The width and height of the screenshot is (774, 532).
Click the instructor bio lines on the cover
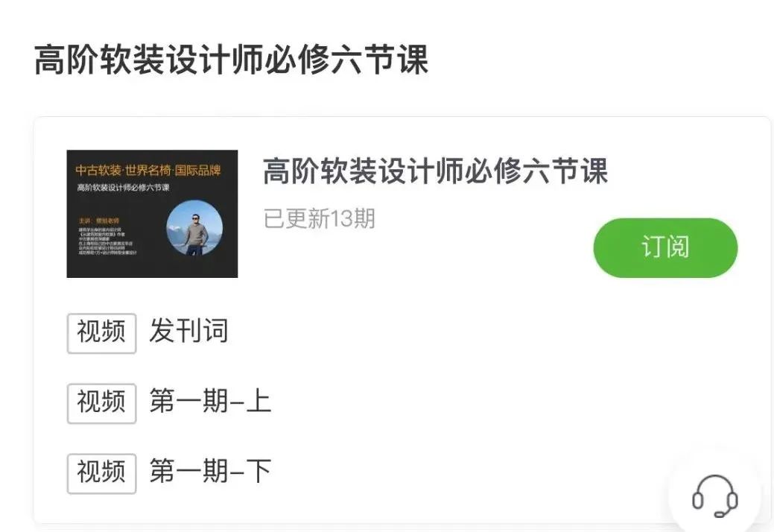click(107, 241)
